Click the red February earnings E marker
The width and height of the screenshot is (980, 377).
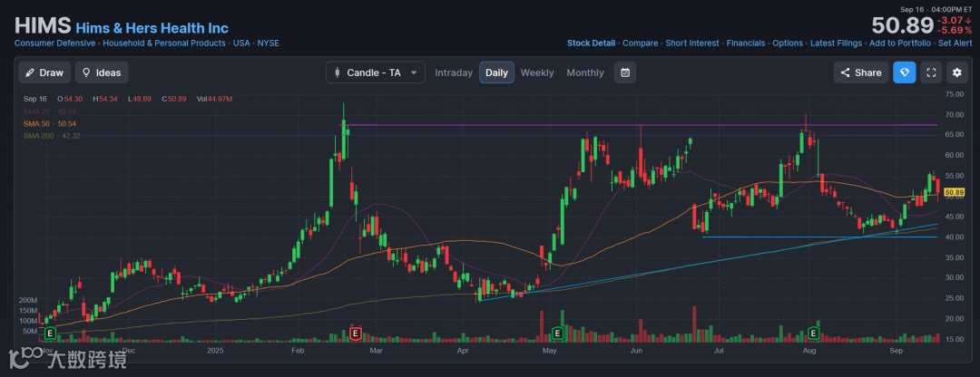pyautogui.click(x=355, y=333)
